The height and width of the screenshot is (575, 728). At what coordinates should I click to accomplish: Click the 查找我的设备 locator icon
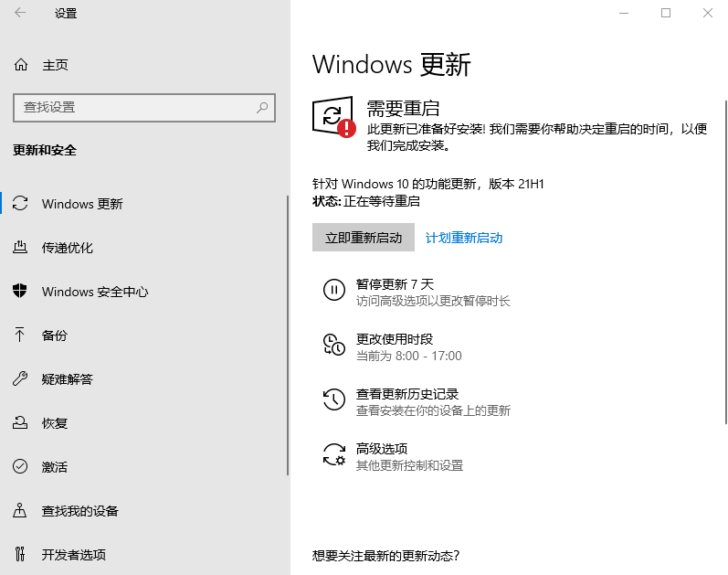pyautogui.click(x=19, y=510)
